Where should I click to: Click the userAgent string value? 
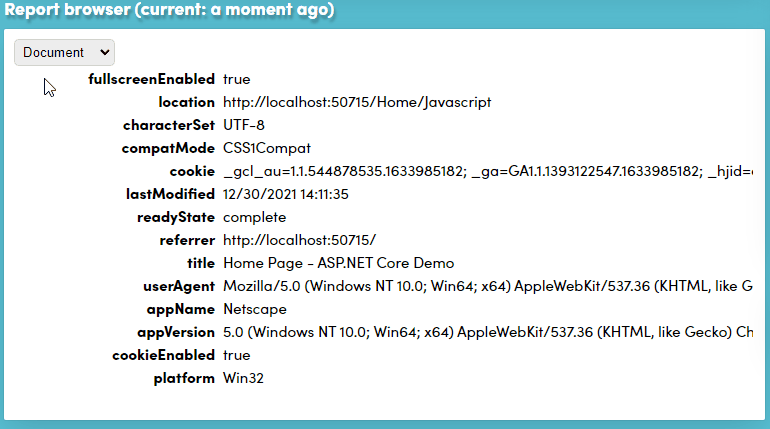[x=488, y=286]
